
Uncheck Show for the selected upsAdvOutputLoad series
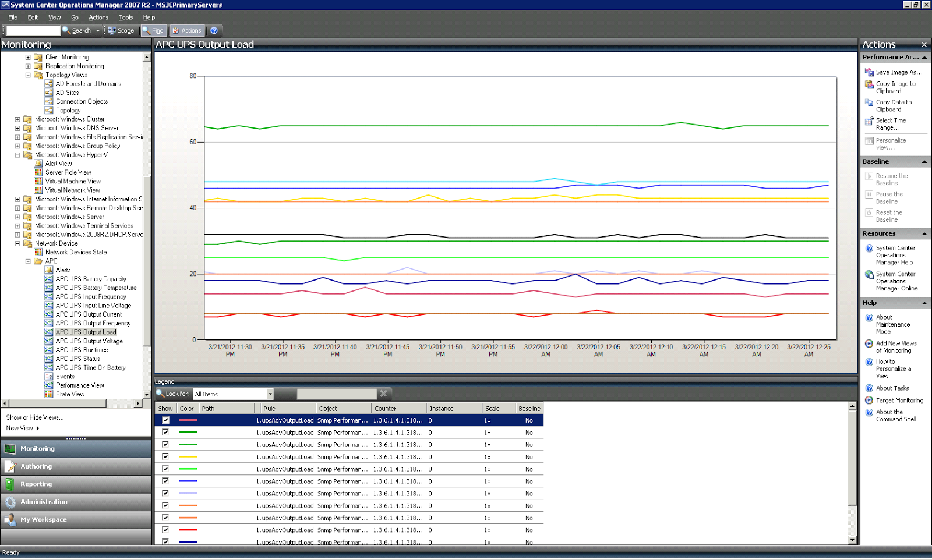(x=165, y=420)
